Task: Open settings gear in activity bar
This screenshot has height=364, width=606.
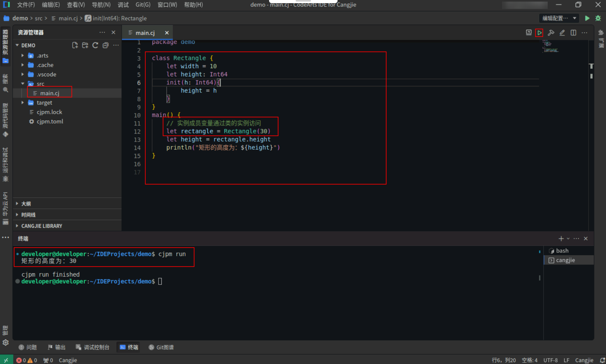Action: click(x=5, y=342)
